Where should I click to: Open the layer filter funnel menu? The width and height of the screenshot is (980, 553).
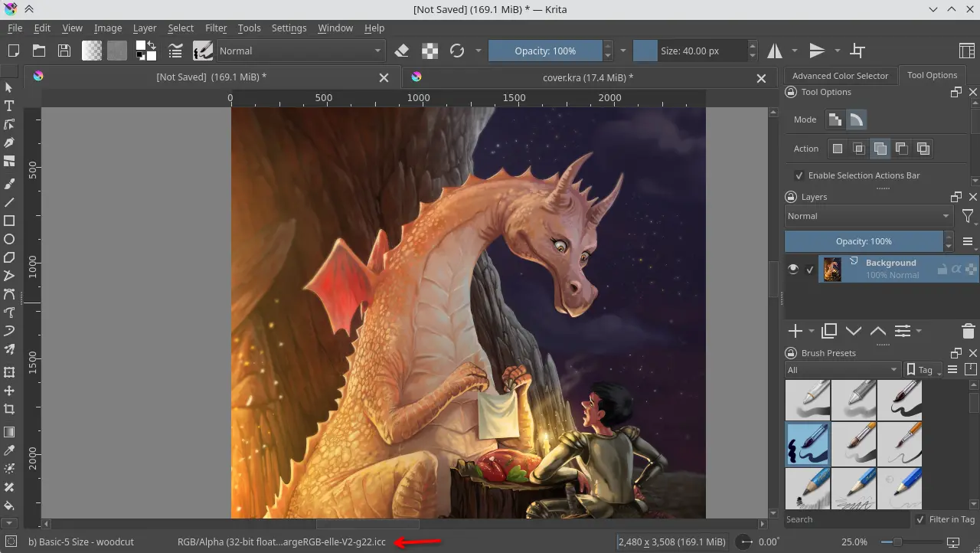click(x=968, y=217)
